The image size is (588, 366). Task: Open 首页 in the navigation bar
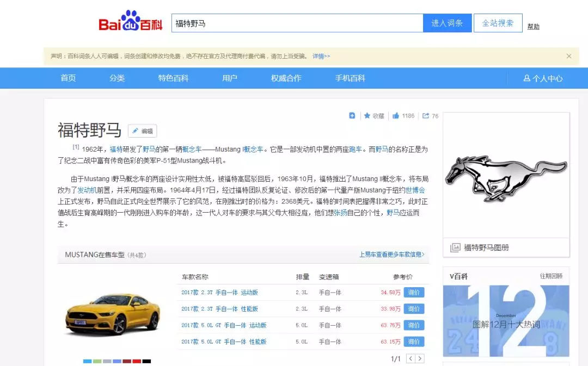[x=68, y=78]
